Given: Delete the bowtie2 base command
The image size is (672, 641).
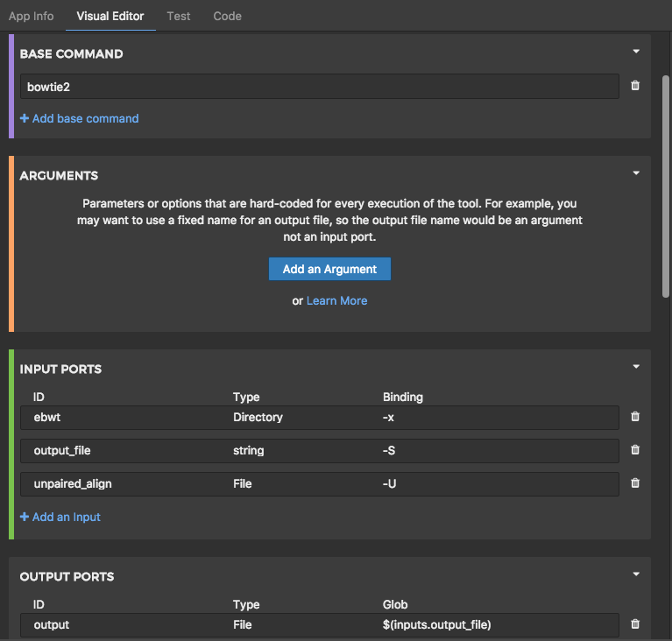Looking at the screenshot, I should (635, 86).
